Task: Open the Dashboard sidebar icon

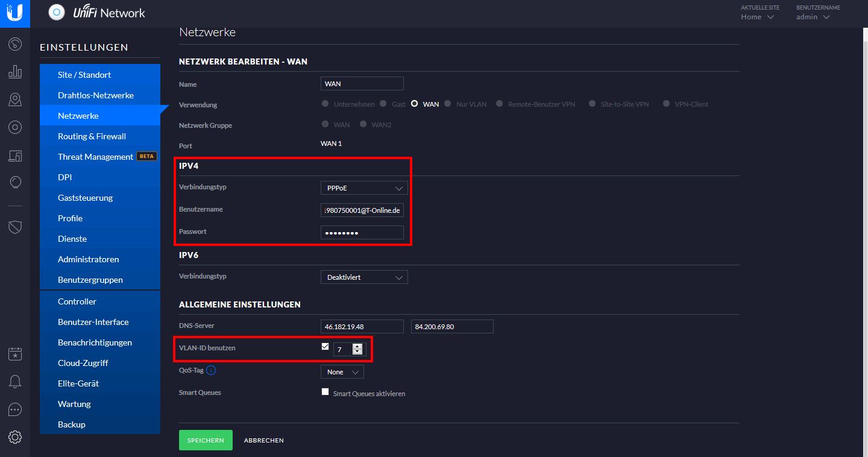Action: [15, 44]
